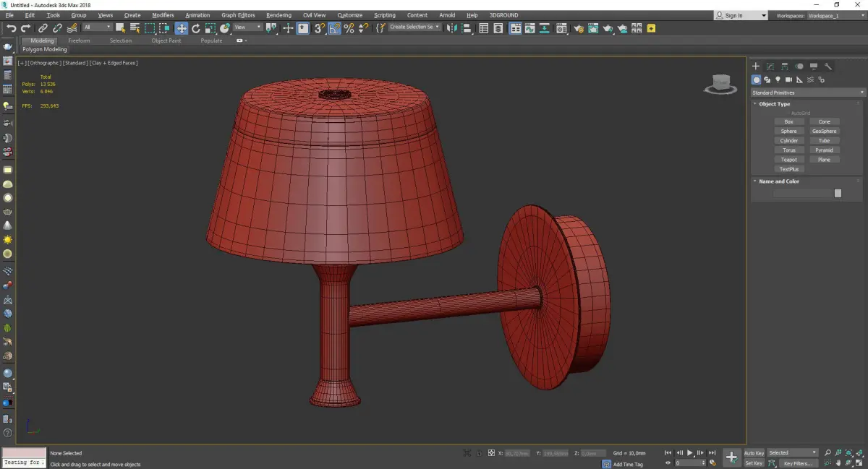Open the Rendered Frame Window

coord(593,28)
